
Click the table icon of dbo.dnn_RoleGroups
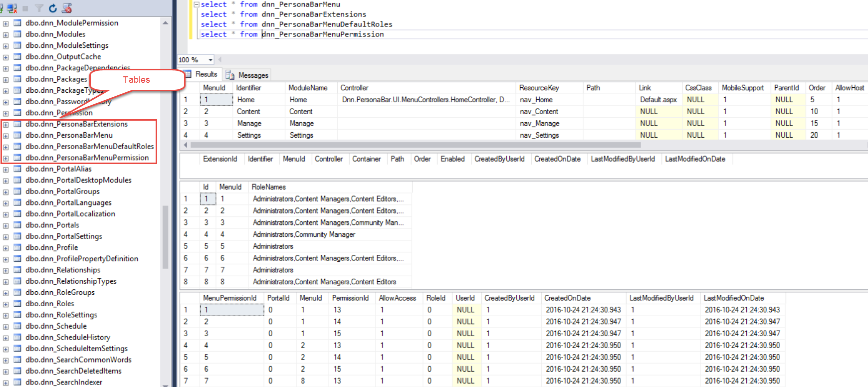[x=17, y=292]
